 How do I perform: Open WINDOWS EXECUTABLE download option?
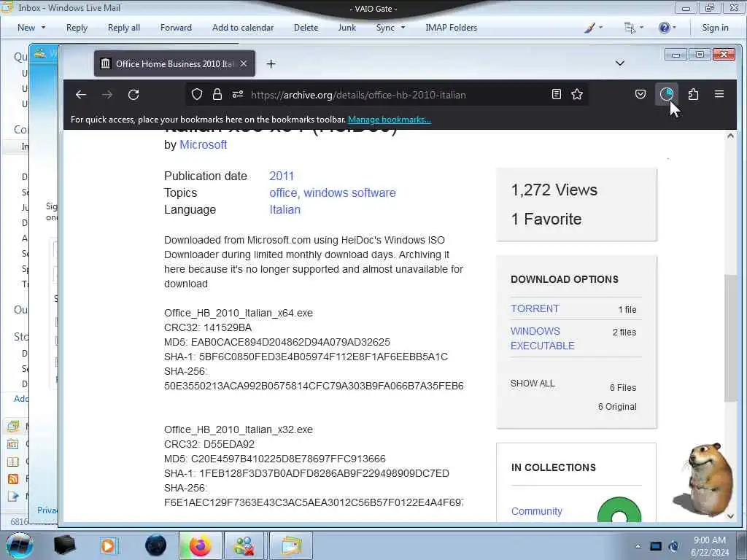click(542, 338)
